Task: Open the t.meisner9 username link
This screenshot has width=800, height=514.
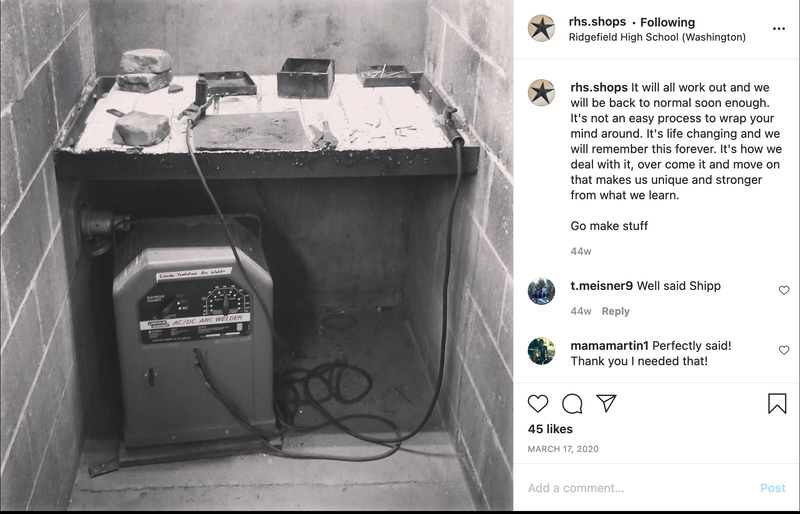Action: click(602, 286)
